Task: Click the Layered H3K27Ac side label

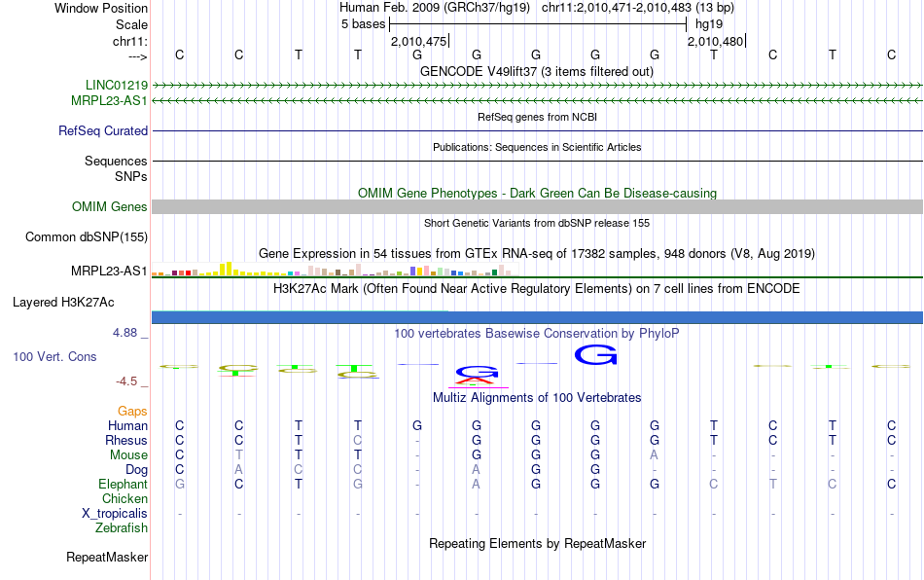Action: (x=63, y=303)
